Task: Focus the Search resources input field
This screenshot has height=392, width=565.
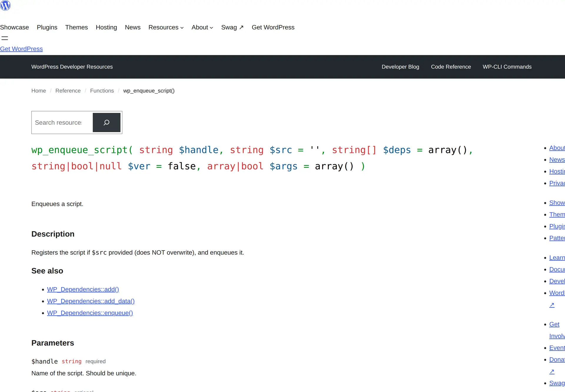Action: click(x=62, y=122)
